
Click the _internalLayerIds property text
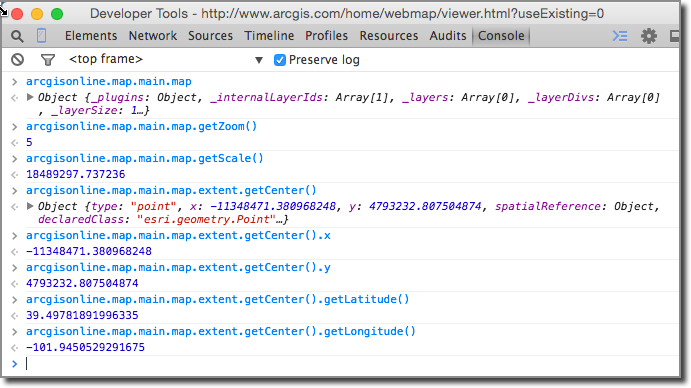[267, 97]
